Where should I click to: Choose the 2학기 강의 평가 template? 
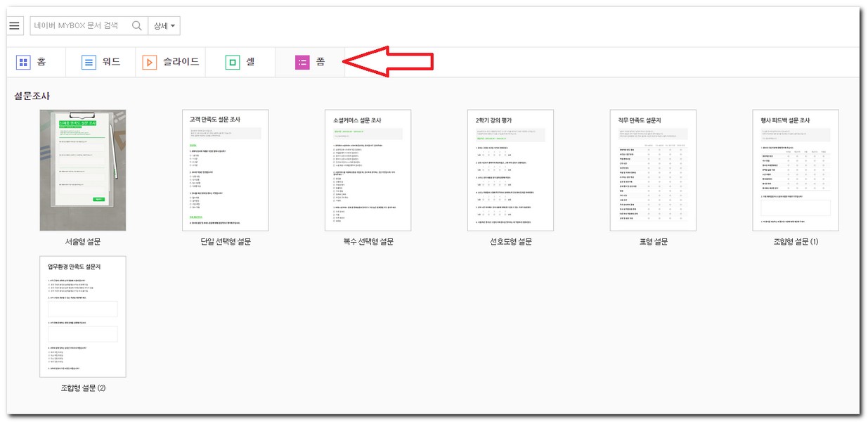[510, 170]
